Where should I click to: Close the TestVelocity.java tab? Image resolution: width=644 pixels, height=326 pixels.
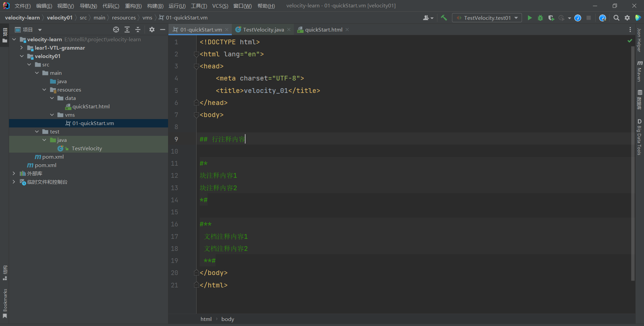click(289, 30)
